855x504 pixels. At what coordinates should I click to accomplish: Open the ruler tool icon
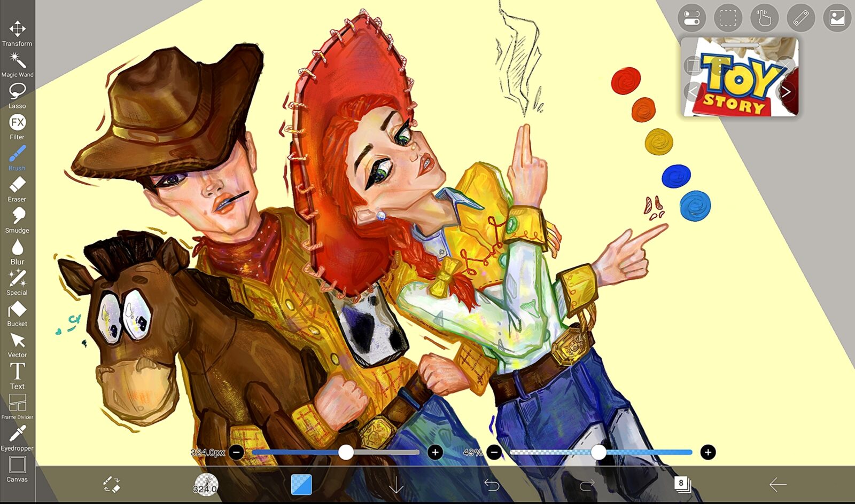tap(800, 18)
